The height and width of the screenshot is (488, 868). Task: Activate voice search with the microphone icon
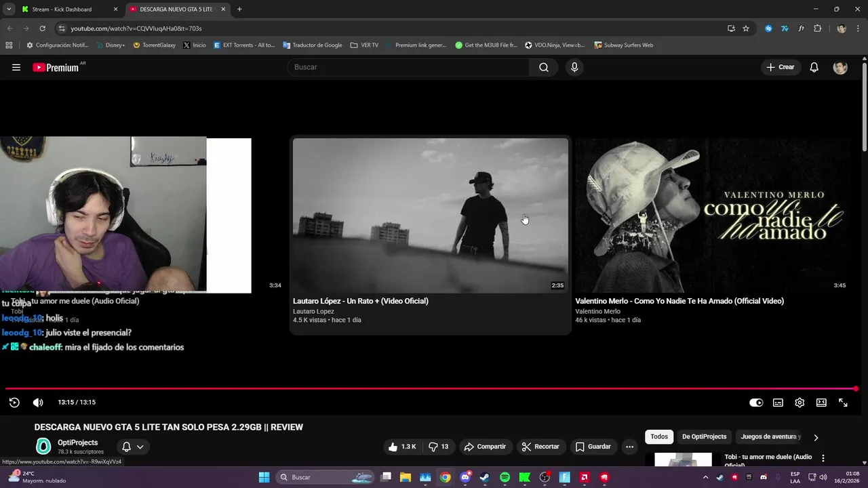pyautogui.click(x=574, y=67)
